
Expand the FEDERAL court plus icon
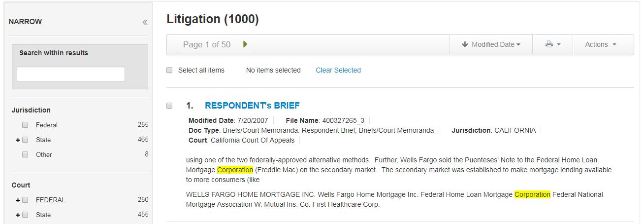click(x=18, y=200)
